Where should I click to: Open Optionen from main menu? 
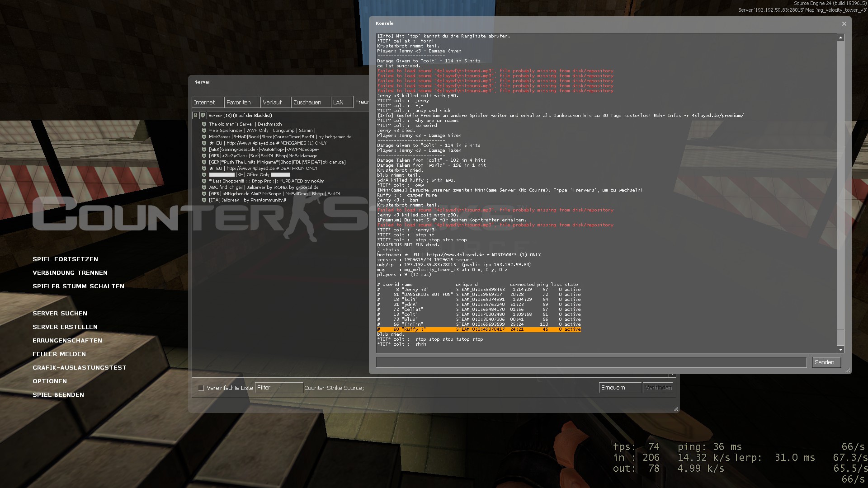(x=50, y=381)
